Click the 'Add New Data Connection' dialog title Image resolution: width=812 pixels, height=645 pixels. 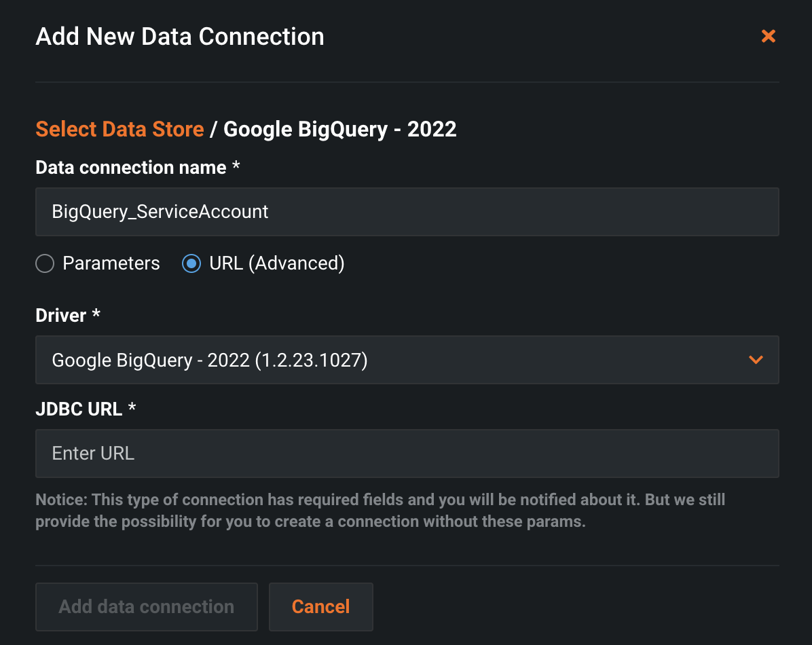(x=180, y=37)
